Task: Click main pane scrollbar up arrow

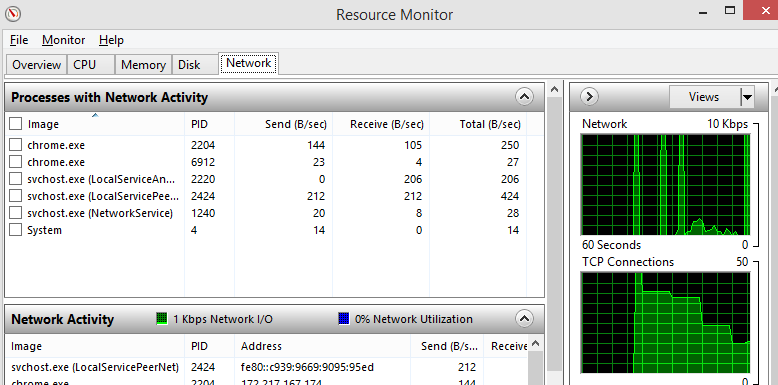Action: (554, 90)
